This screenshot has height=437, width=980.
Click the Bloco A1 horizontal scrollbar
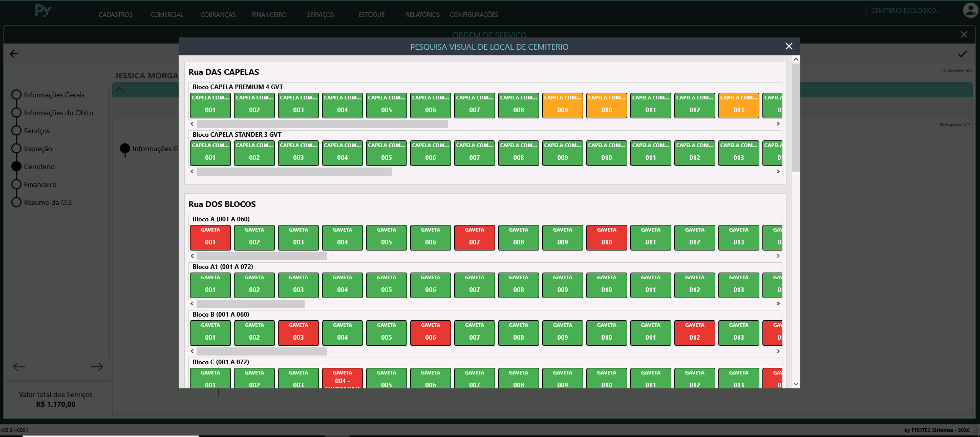pos(250,304)
